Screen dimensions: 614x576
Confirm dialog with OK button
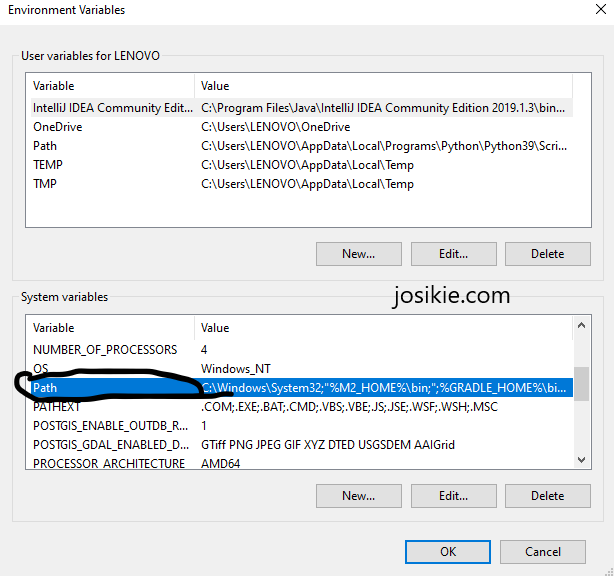point(447,552)
